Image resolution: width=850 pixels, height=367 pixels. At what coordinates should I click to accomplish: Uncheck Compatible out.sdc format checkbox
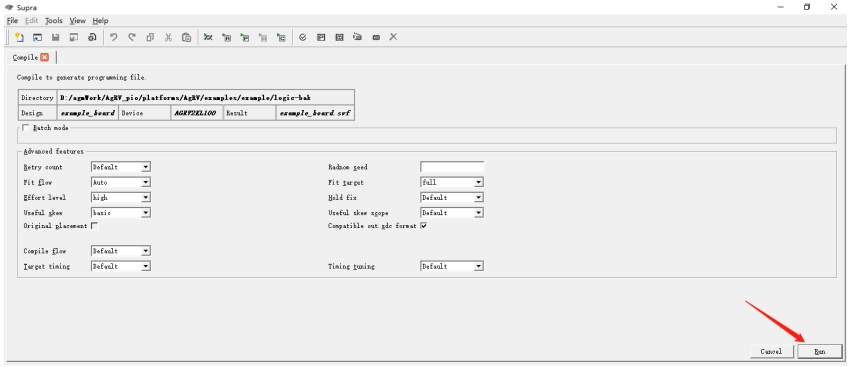[x=424, y=226]
